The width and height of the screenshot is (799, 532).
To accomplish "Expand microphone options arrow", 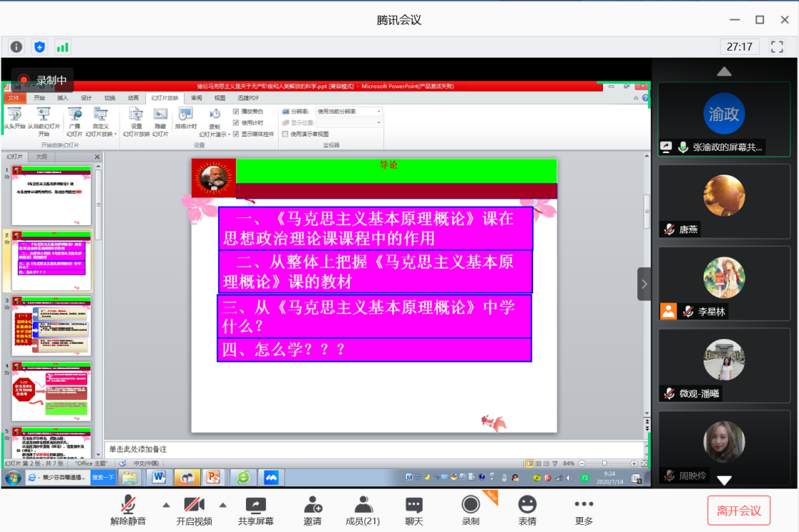I will pyautogui.click(x=166, y=505).
